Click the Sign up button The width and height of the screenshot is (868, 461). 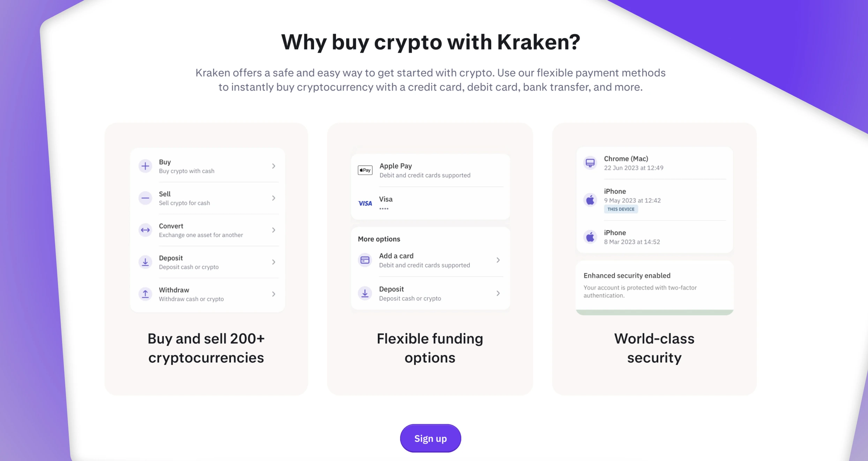coord(430,438)
